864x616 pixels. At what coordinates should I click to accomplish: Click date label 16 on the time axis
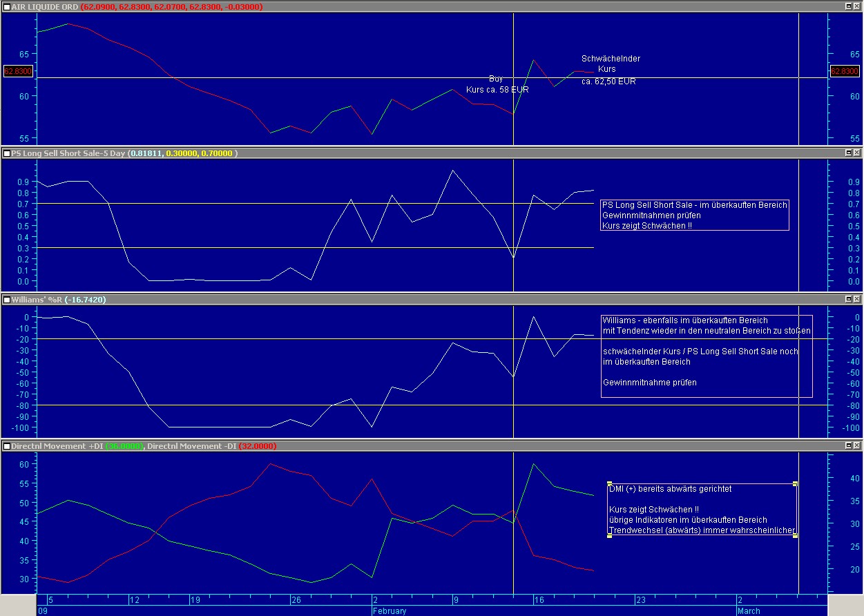pos(539,599)
